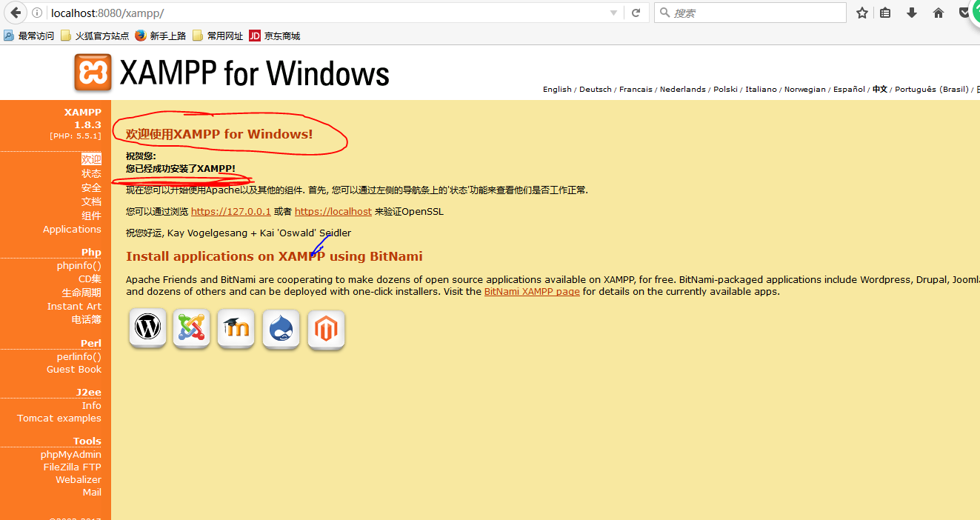Click the browser back arrow button

[x=16, y=13]
